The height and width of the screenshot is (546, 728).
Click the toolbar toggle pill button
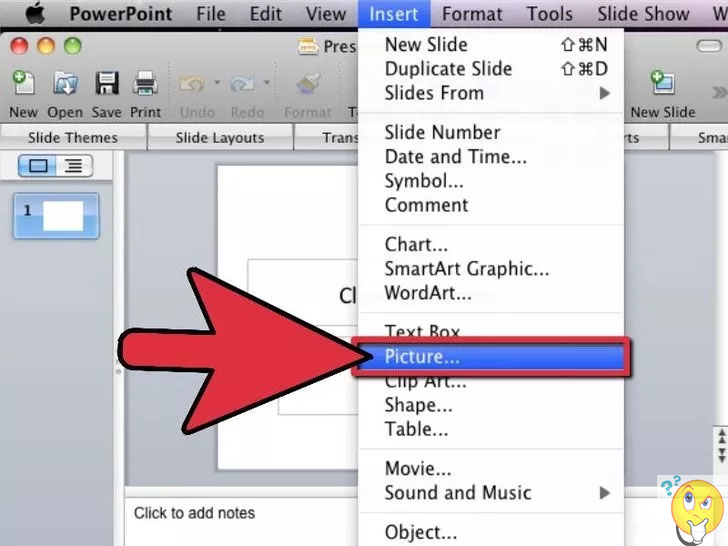point(709,46)
